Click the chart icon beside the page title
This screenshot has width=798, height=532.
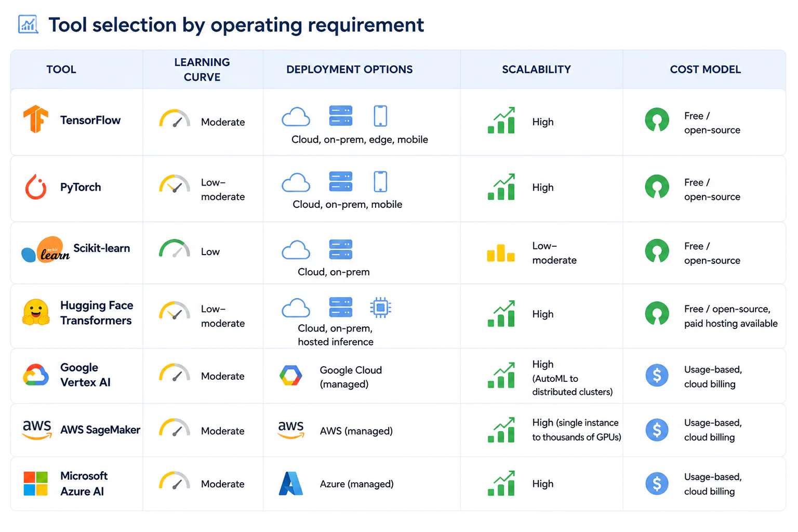tap(28, 24)
